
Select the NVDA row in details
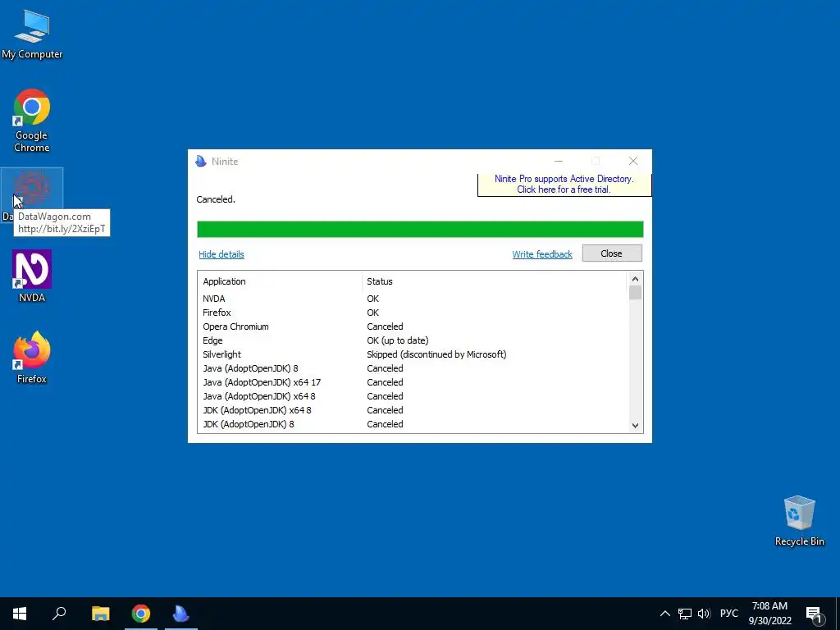pyautogui.click(x=413, y=299)
